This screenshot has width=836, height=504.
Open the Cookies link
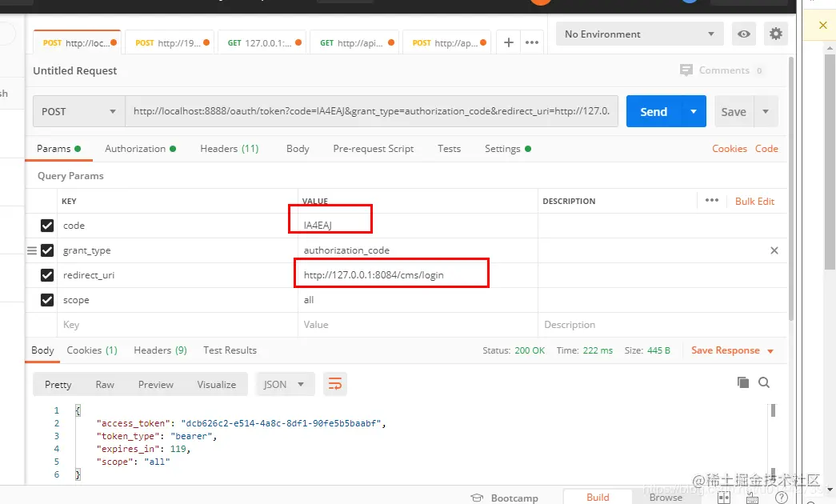tap(730, 149)
